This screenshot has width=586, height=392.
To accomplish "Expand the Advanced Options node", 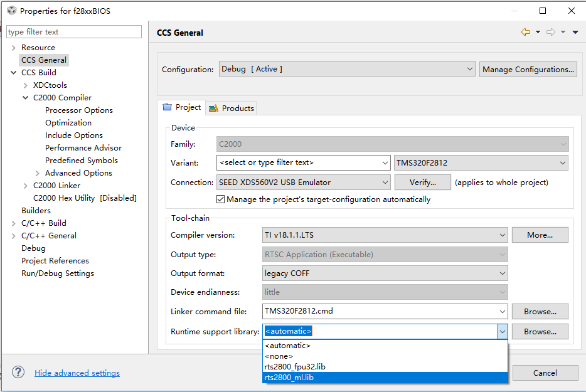I will (x=38, y=173).
